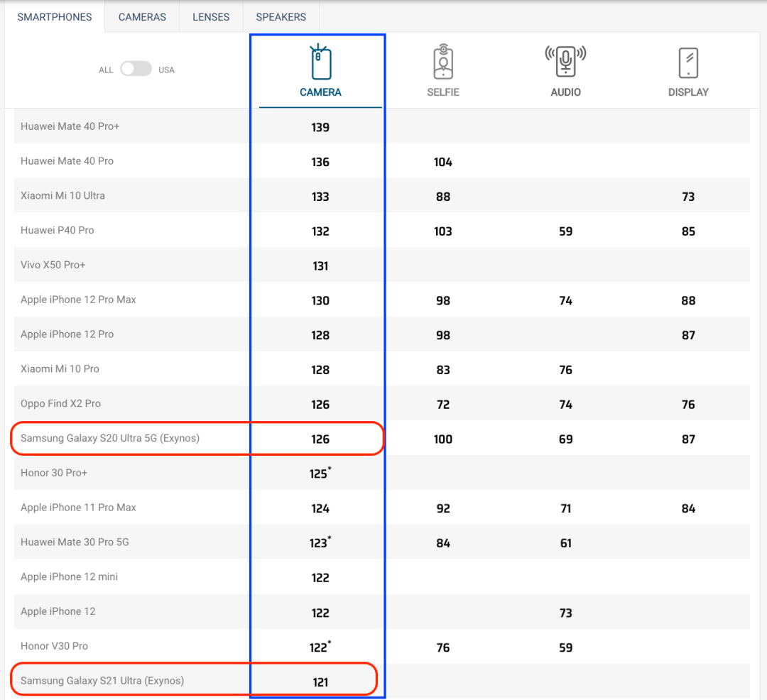Click camera score 136
The image size is (767, 700).
320,162
